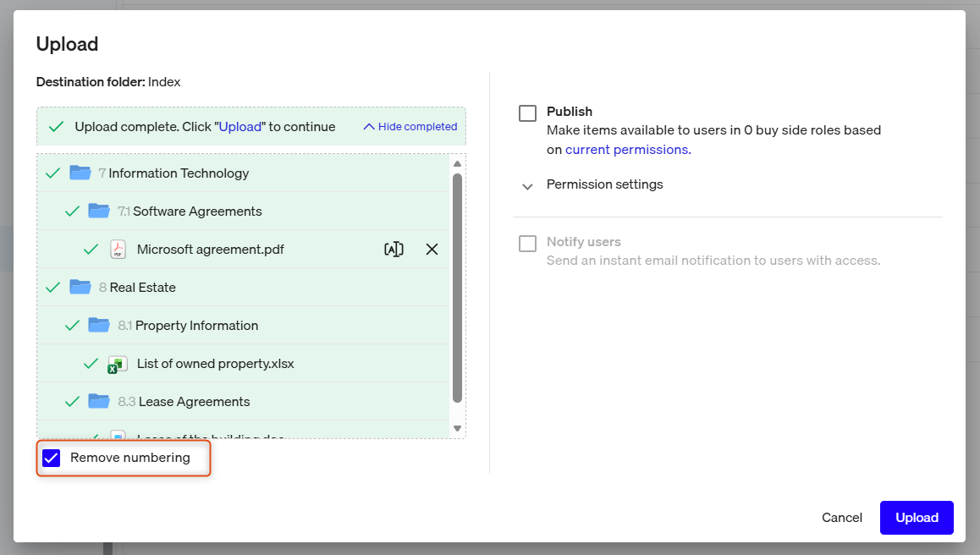The height and width of the screenshot is (555, 980).
Task: Click the Real Estate folder icon
Action: 80,287
